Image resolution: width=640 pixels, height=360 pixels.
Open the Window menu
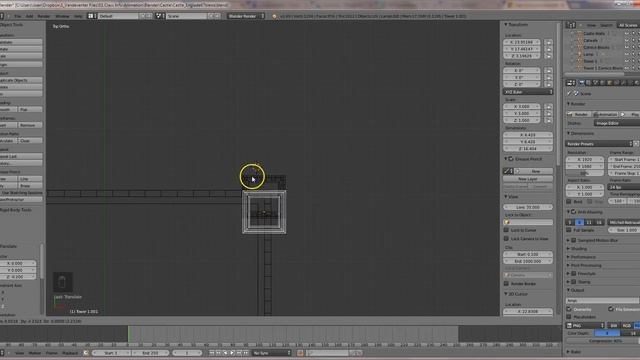[x=62, y=16]
